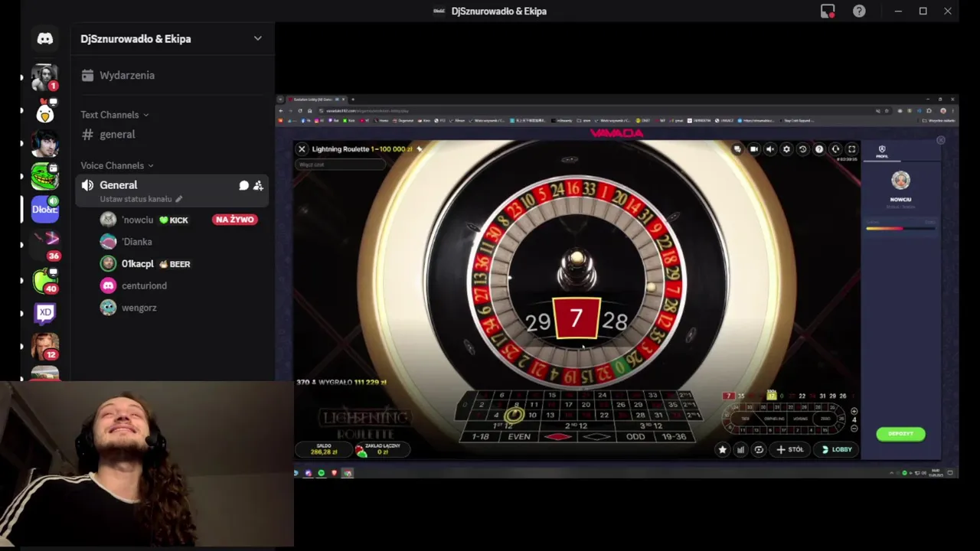The image size is (980, 551).
Task: Switch to the PROFIL tab in casino panel
Action: pyautogui.click(x=882, y=152)
